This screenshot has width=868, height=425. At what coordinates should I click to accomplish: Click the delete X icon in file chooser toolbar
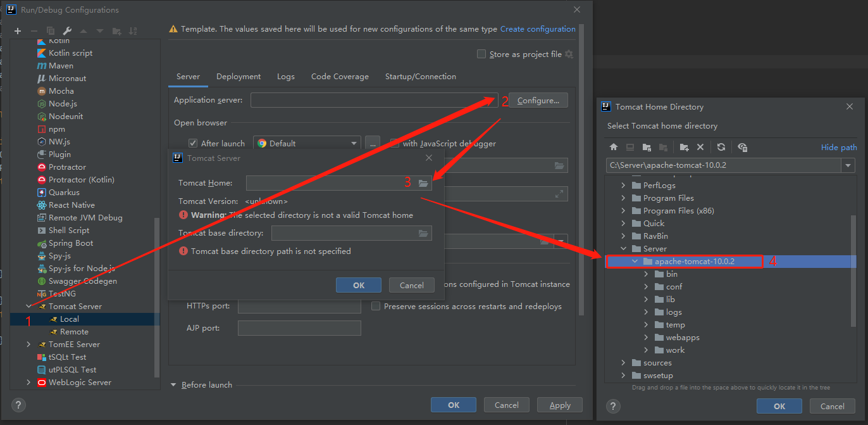(x=700, y=147)
